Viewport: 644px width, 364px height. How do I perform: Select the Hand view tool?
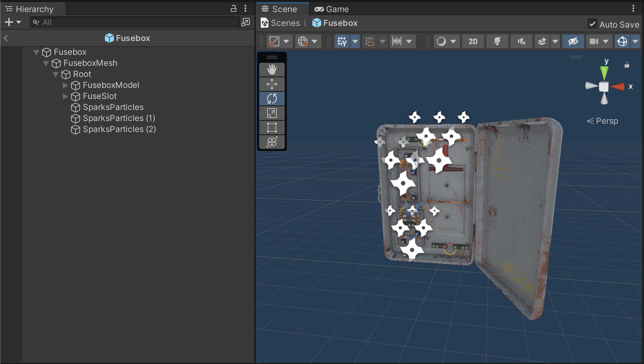(272, 70)
